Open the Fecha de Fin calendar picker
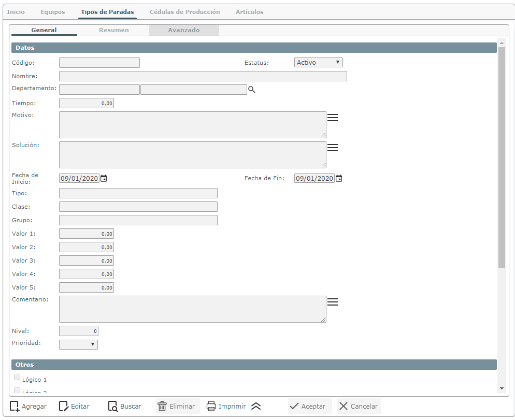 [x=339, y=179]
